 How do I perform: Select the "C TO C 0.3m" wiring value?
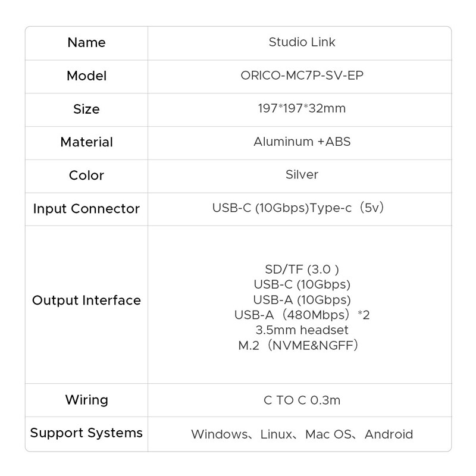302,400
